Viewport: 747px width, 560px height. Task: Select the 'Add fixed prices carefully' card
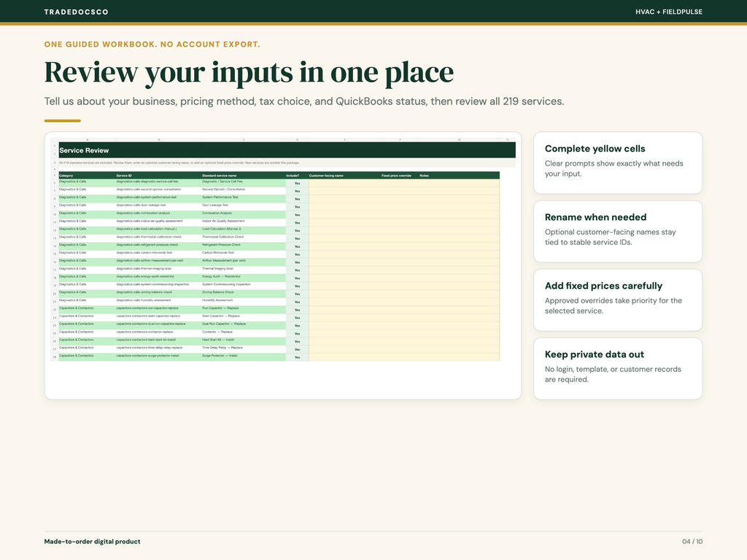618,300
